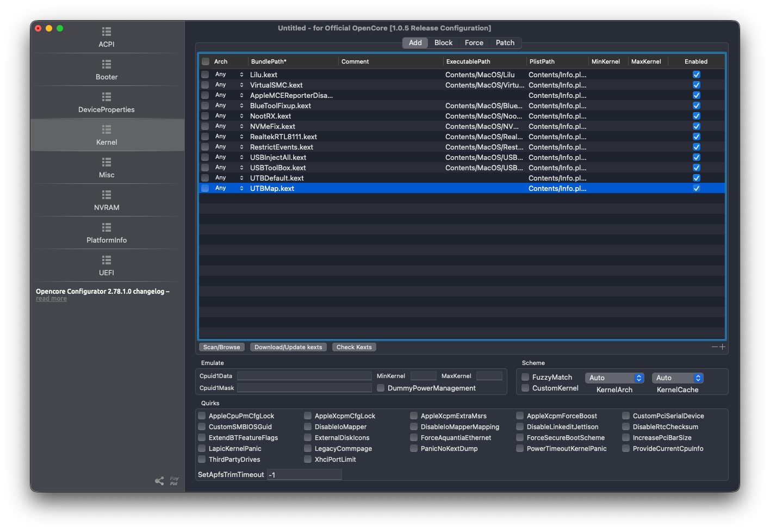Click the PayPal donate icon
Image resolution: width=770 pixels, height=532 pixels.
pos(174,481)
